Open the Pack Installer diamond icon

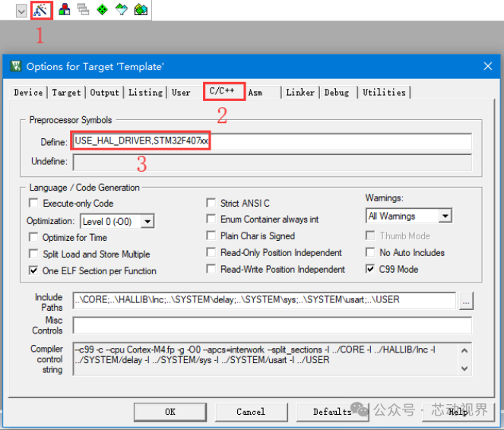click(x=122, y=10)
